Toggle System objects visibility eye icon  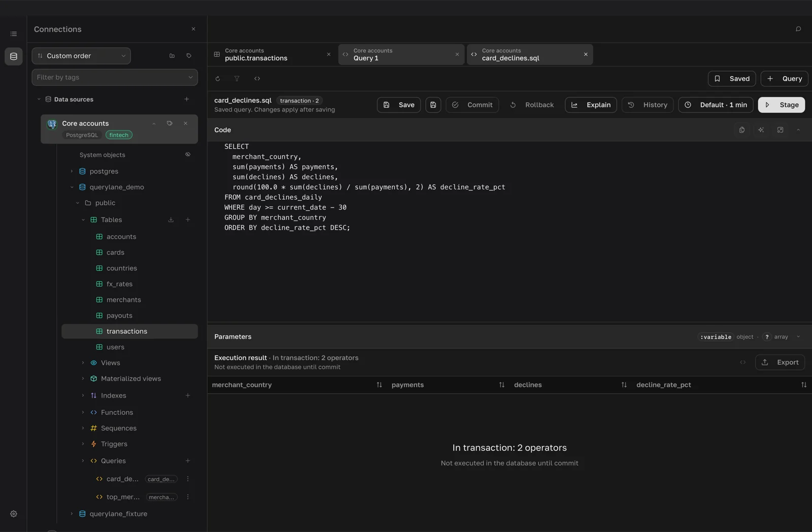[x=188, y=155]
